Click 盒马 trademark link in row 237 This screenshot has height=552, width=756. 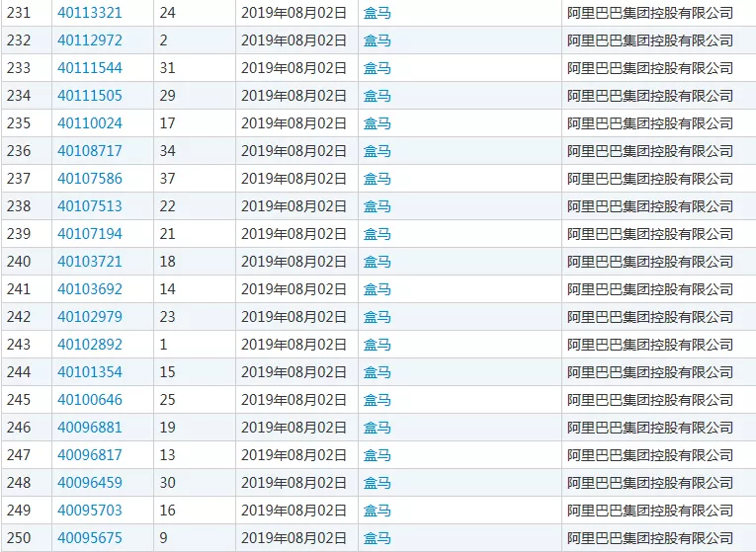(378, 179)
